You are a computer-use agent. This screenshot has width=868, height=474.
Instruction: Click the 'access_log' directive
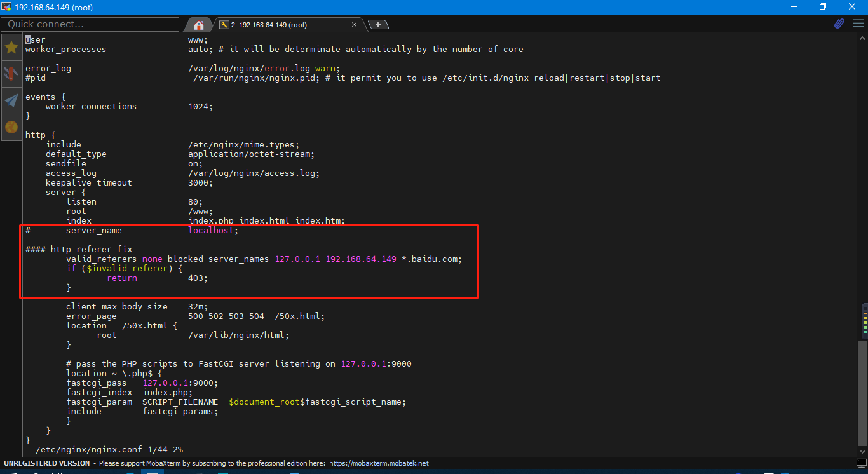(x=71, y=173)
